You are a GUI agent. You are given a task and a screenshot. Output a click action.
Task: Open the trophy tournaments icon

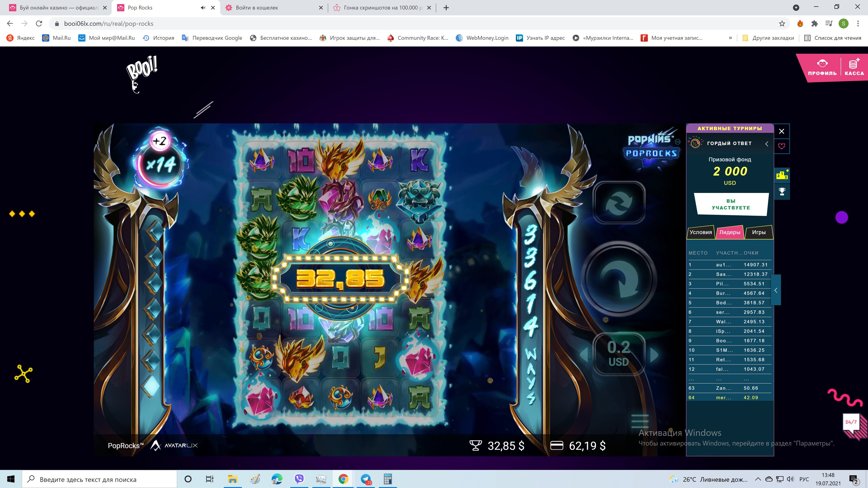tap(782, 192)
